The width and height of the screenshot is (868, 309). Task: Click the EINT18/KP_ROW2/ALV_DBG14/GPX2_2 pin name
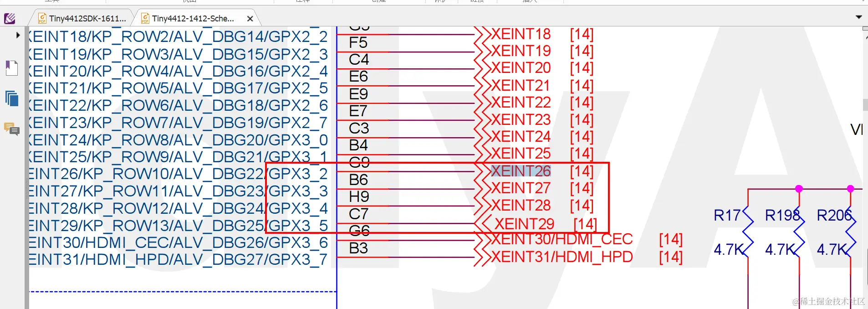tap(179, 37)
